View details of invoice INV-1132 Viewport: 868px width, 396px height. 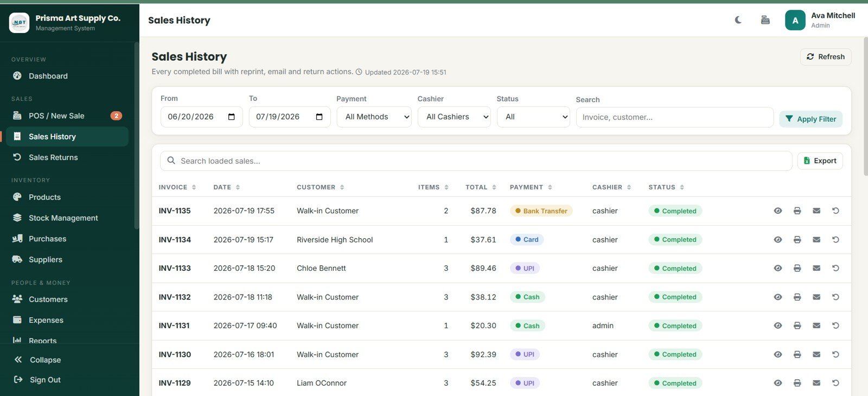(777, 297)
